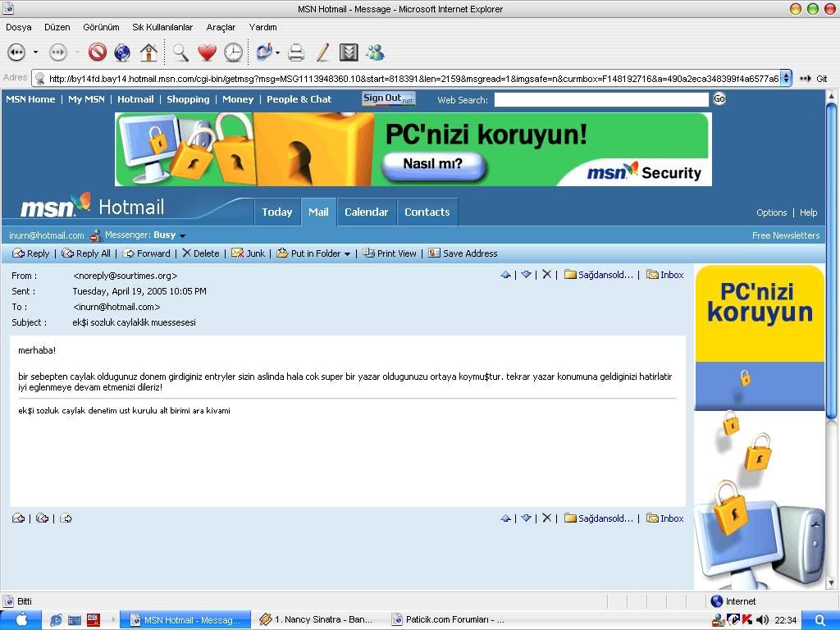Switch to the Calendar tab
The image size is (840, 630).
tap(367, 212)
